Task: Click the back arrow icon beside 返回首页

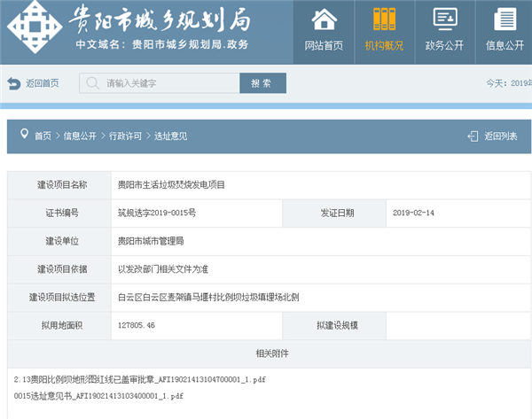Action: point(13,83)
